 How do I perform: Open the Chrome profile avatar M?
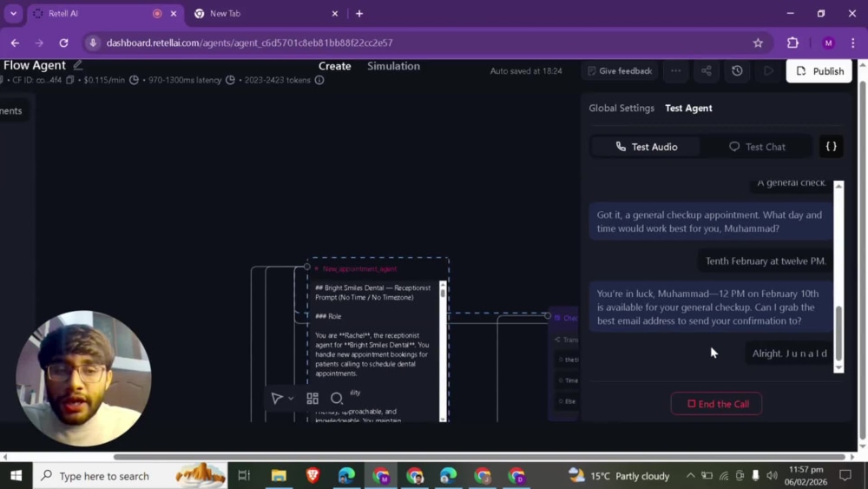click(x=828, y=43)
